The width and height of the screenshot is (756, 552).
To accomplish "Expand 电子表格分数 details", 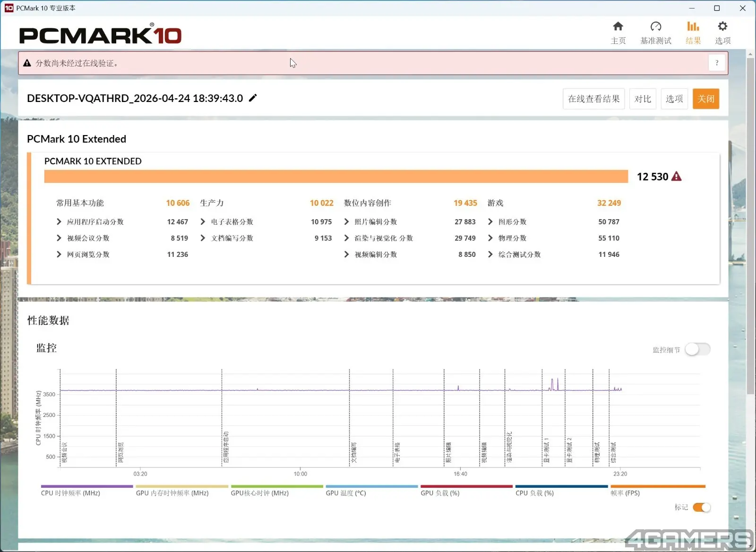I will pyautogui.click(x=203, y=221).
